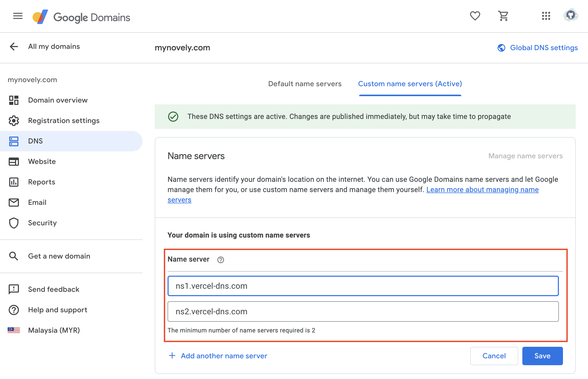Viewport: 588px width, 379px height.
Task: Change the Malaysia (MYR) region setting
Action: (x=54, y=330)
